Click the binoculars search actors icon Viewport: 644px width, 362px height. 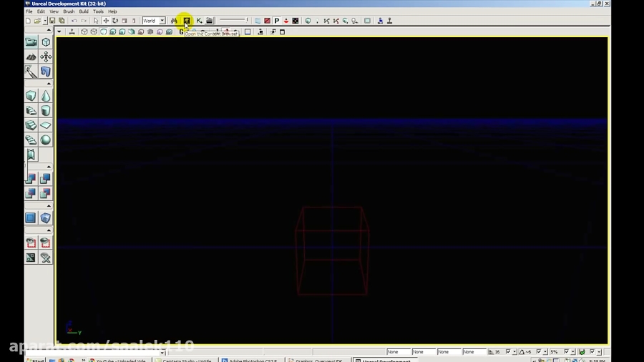pos(174,21)
